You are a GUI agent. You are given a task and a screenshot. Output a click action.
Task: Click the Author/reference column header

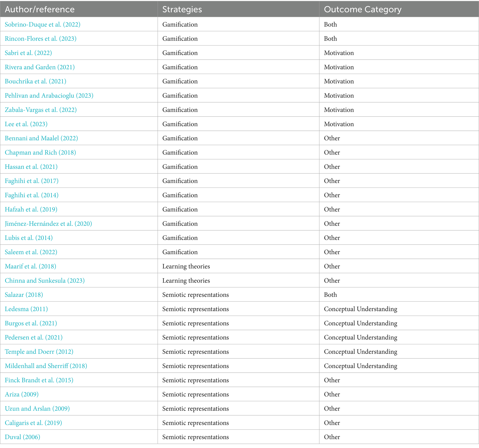pyautogui.click(x=40, y=9)
